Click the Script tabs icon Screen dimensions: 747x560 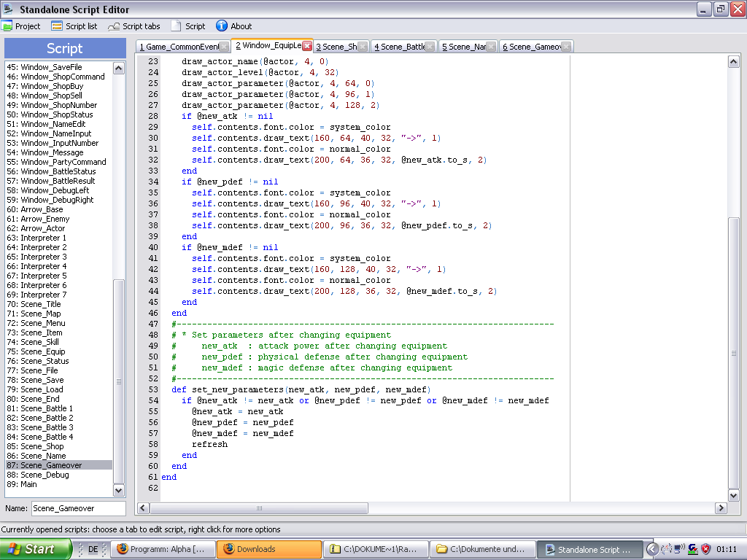tap(114, 26)
